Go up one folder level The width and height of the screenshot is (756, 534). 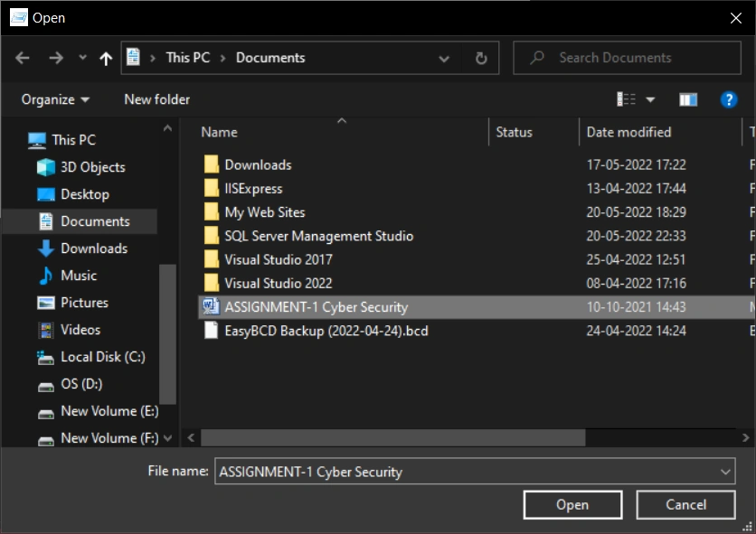pos(106,59)
